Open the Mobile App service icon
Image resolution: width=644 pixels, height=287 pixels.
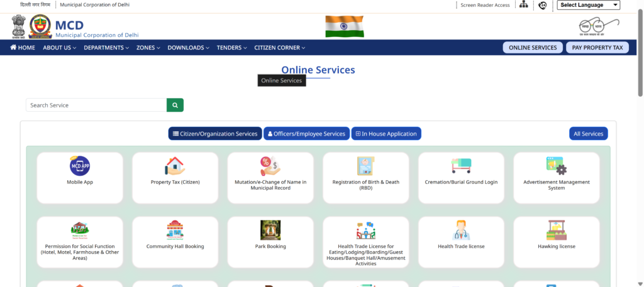click(80, 166)
